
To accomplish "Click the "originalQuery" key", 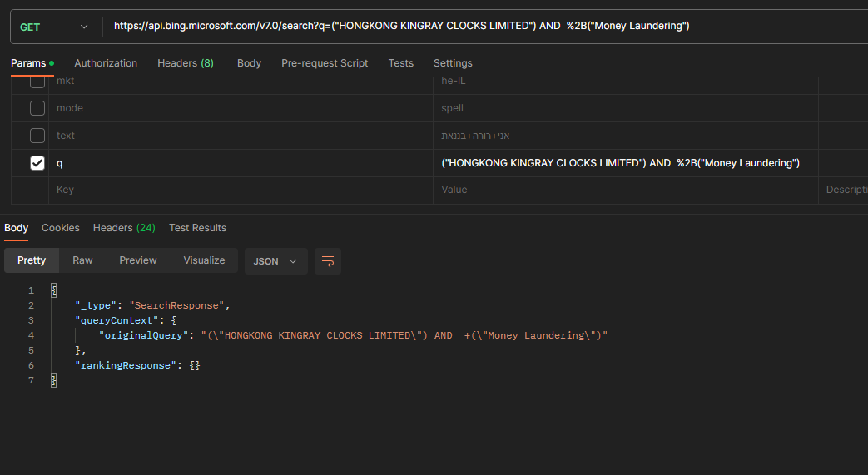I will (143, 335).
